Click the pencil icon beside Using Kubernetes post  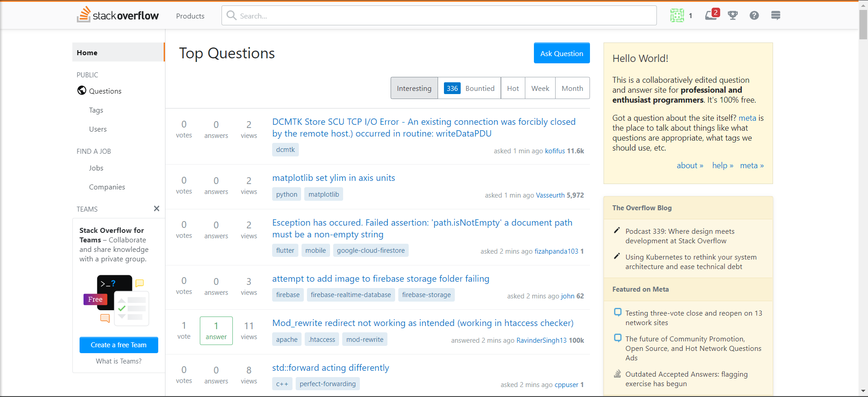pos(617,256)
